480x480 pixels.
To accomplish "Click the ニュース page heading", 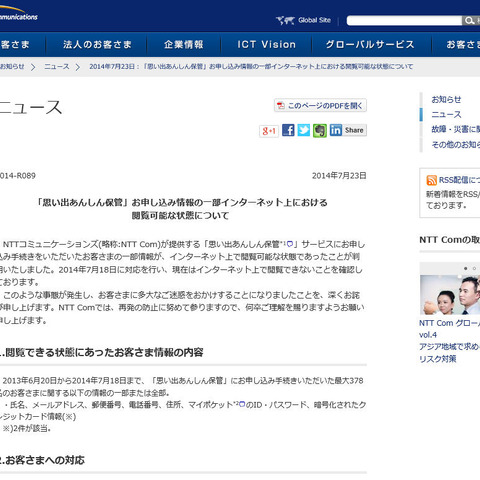I will [31, 107].
